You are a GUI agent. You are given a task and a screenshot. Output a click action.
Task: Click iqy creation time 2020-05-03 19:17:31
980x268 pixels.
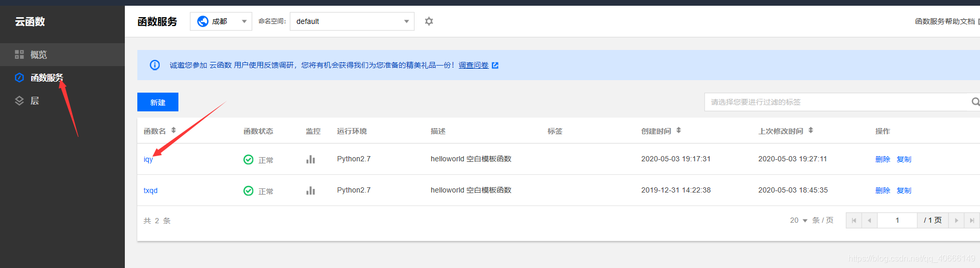click(676, 159)
